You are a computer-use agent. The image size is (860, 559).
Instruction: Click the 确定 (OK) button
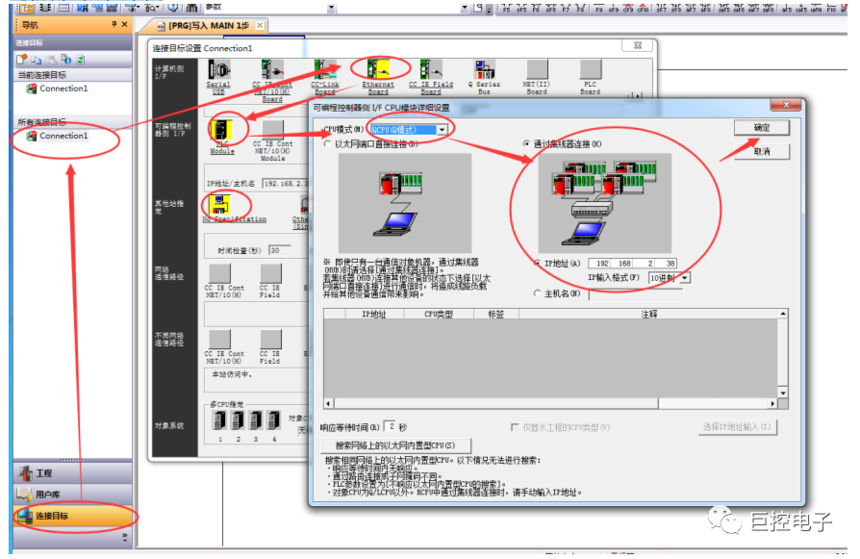tap(762, 129)
